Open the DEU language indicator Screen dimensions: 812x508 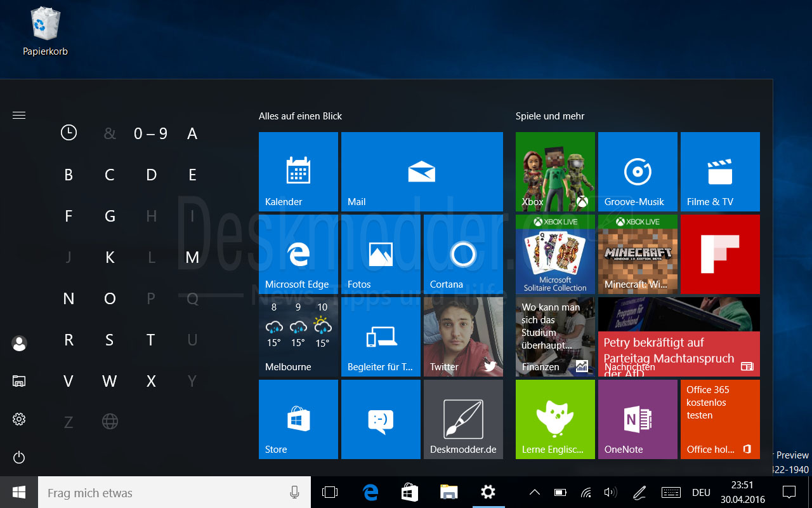coord(701,493)
